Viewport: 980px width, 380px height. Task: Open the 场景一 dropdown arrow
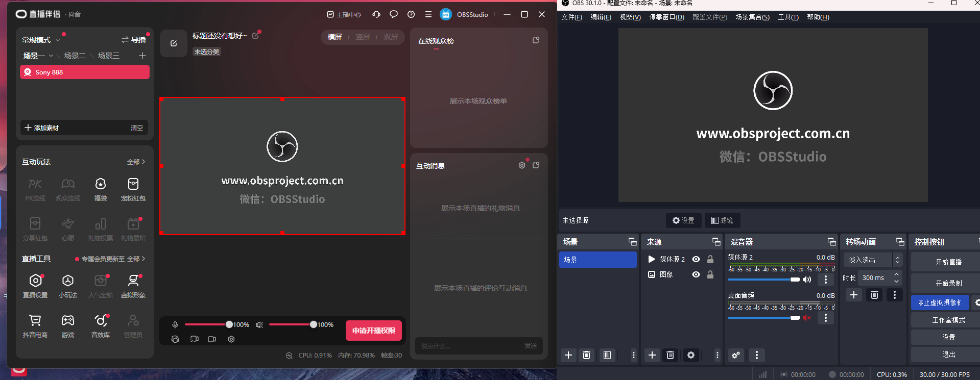[51, 56]
